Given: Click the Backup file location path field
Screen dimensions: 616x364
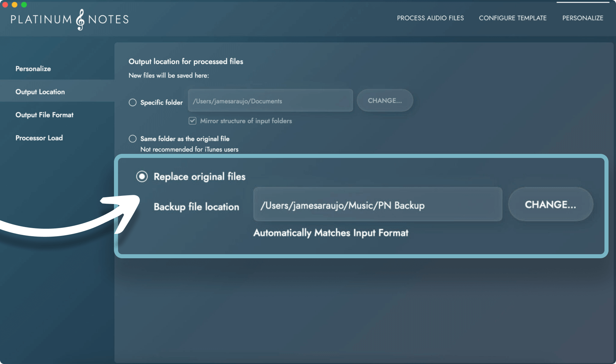Looking at the screenshot, I should point(378,204).
